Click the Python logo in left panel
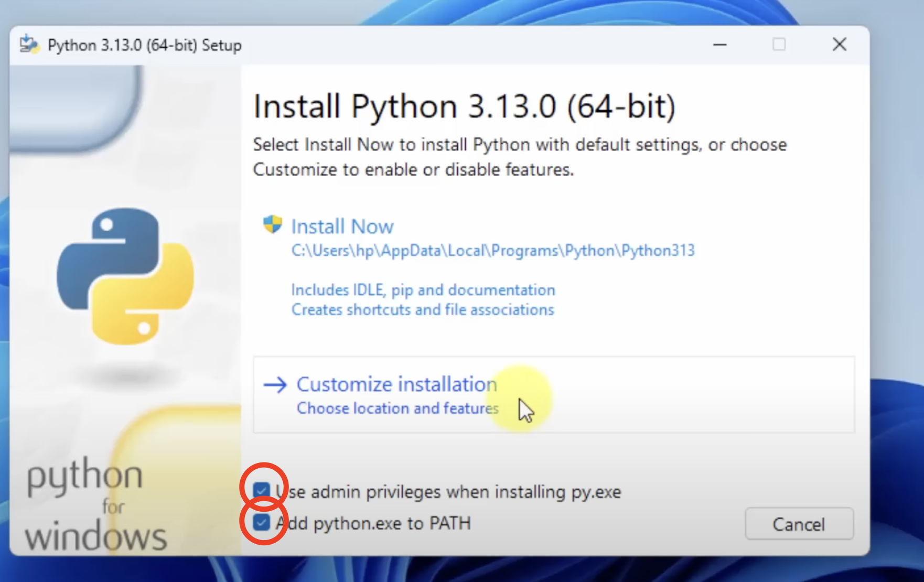924x582 pixels. click(x=125, y=276)
